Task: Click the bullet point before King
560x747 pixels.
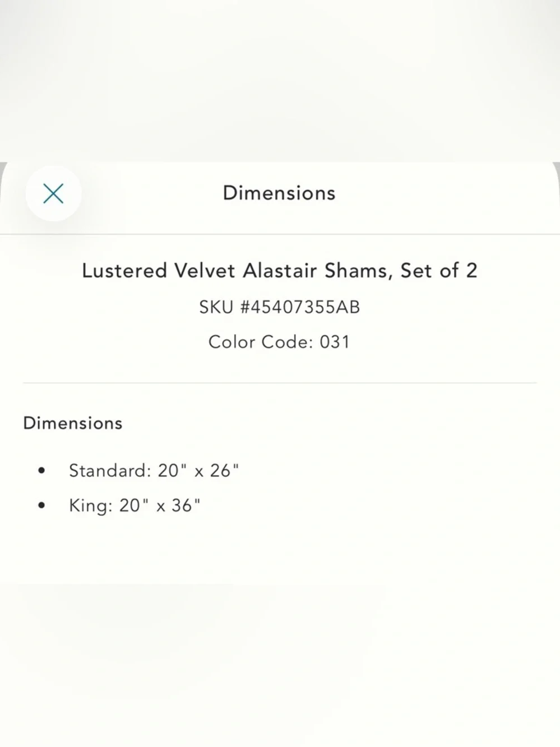Action: [x=41, y=505]
